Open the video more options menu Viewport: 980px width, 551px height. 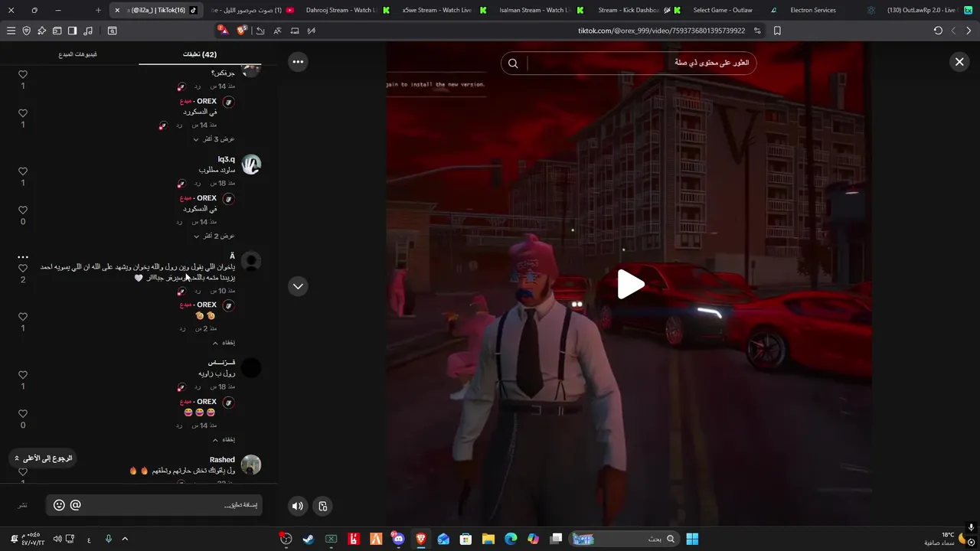click(x=298, y=62)
